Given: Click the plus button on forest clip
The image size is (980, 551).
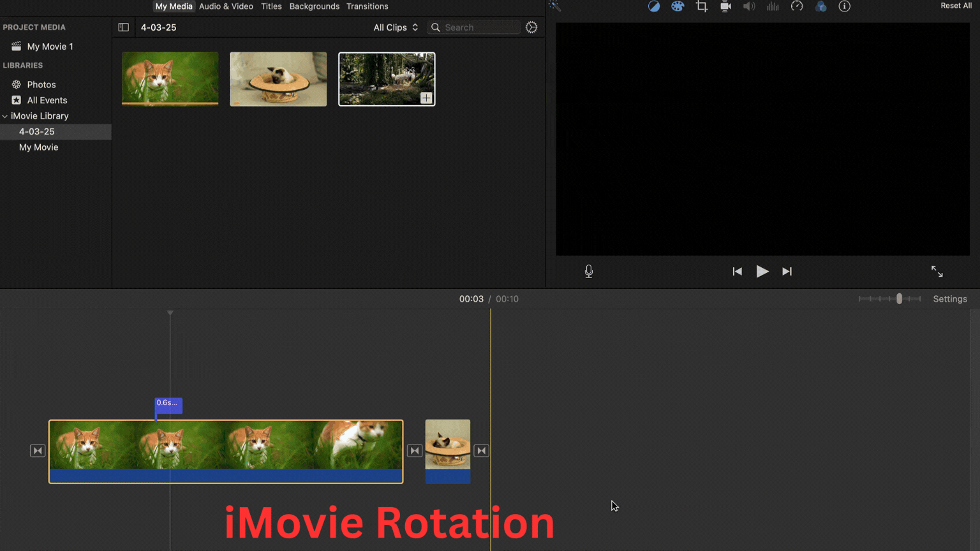Looking at the screenshot, I should 426,98.
